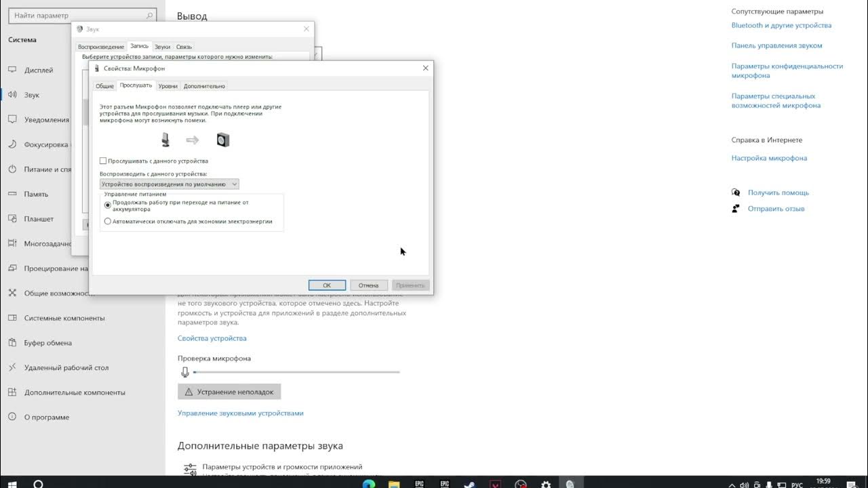Viewport: 868px width, 488px height.
Task: Select 'Автоматически отключать для экономии электроэнергии' option
Action: click(108, 221)
